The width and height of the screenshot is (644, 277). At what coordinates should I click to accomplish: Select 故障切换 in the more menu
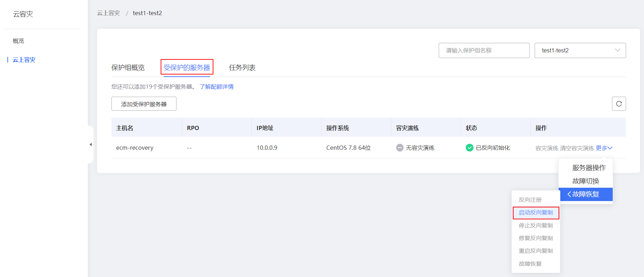[586, 181]
